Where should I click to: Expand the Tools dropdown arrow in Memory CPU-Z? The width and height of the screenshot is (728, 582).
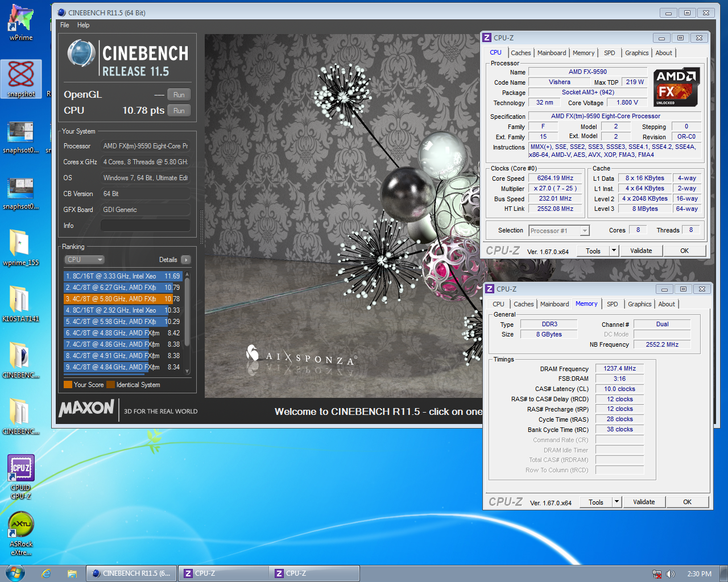617,502
